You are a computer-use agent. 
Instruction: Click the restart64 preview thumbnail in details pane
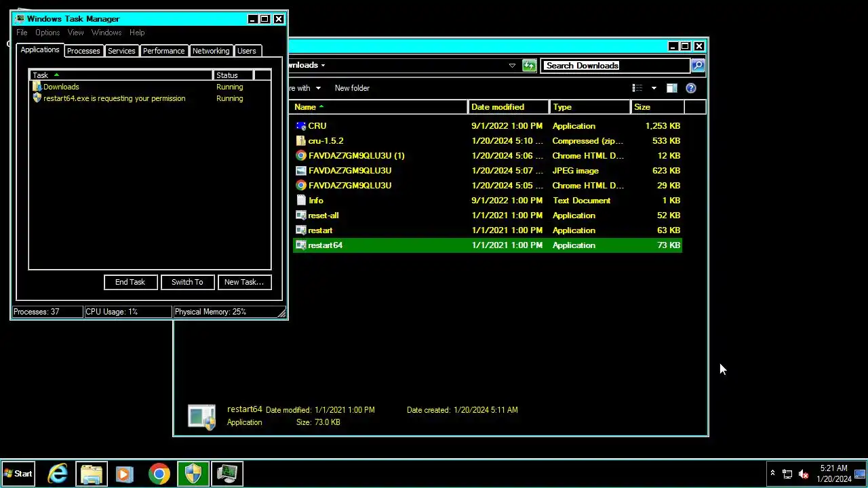click(202, 417)
